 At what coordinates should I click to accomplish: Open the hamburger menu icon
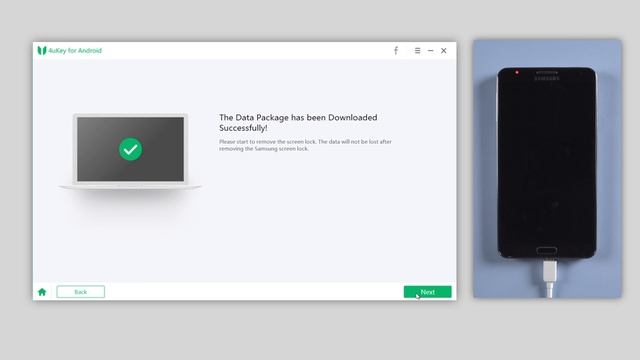[x=417, y=51]
